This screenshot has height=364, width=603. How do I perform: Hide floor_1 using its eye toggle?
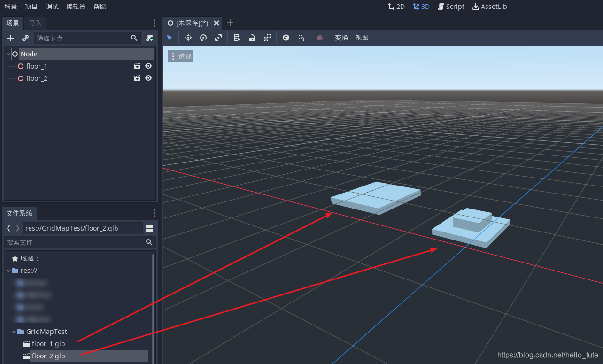click(x=148, y=66)
